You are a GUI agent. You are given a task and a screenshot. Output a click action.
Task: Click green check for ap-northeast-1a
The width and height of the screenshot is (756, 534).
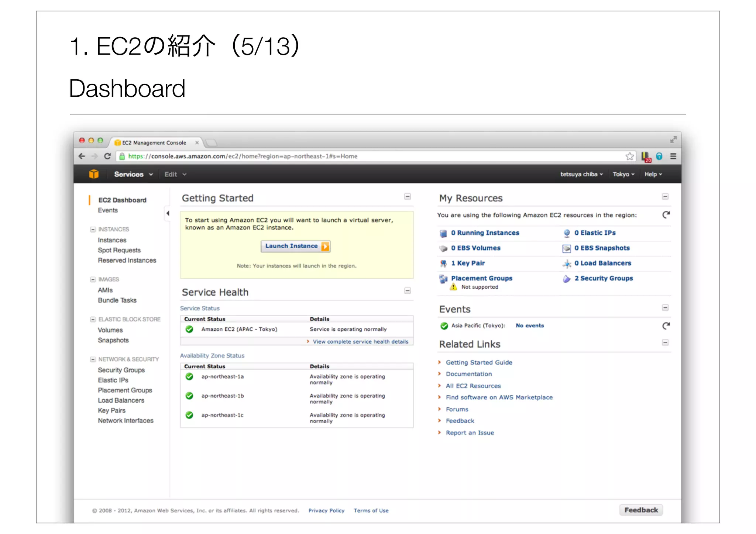(x=189, y=376)
